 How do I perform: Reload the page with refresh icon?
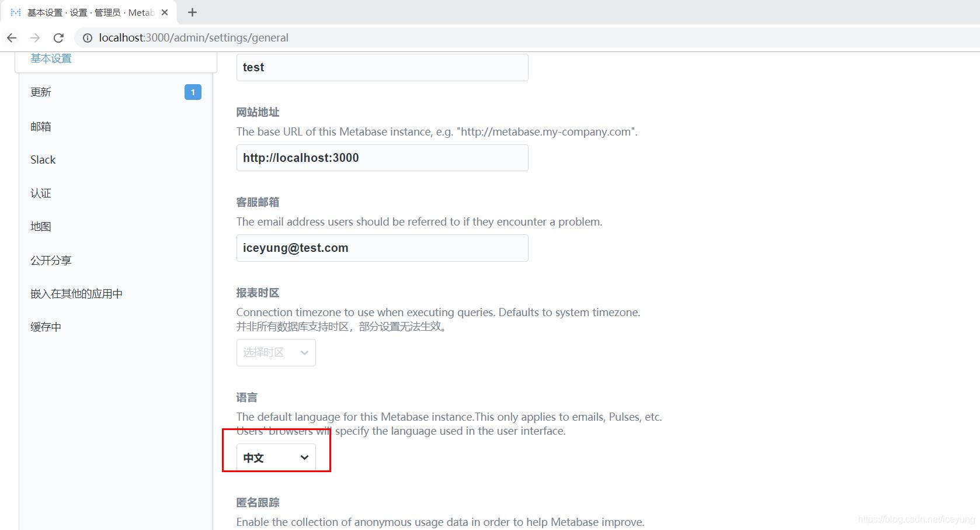[x=58, y=37]
